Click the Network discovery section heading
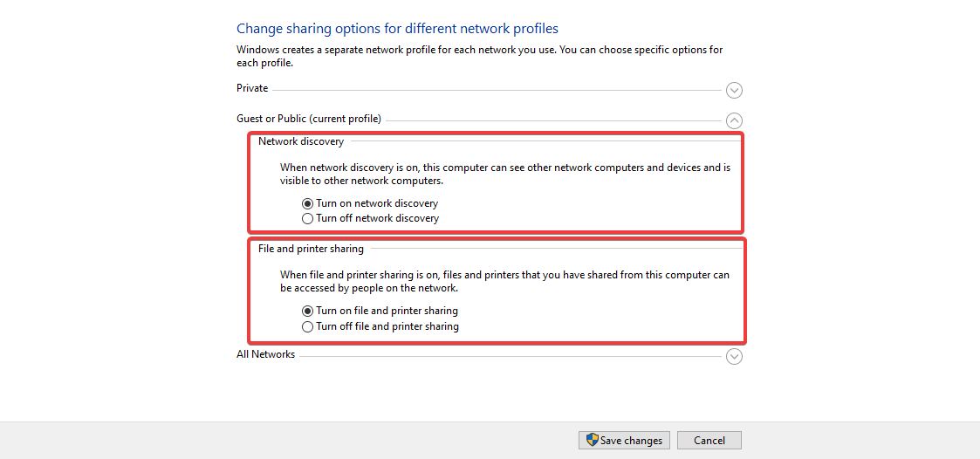Screen dimensions: 980x459 click(x=301, y=141)
